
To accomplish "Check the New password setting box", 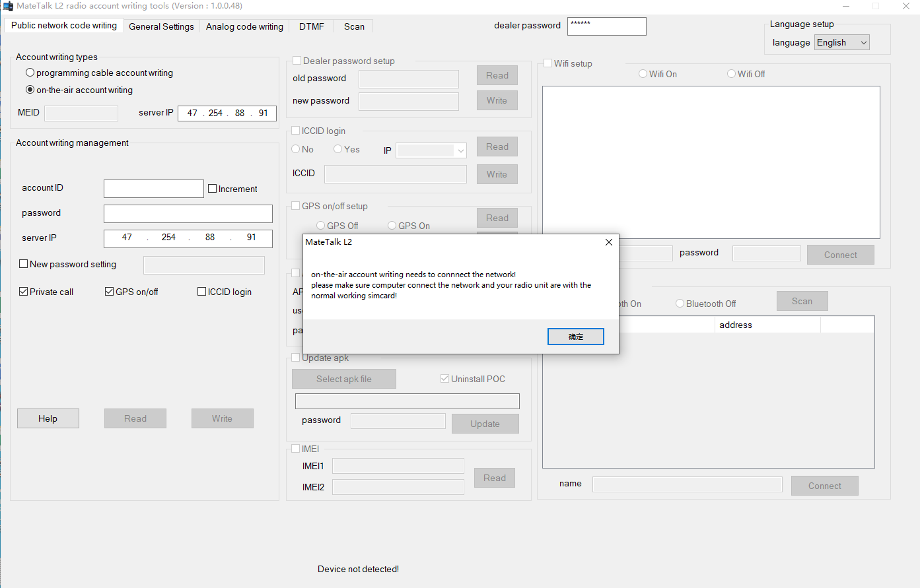I will [x=24, y=264].
